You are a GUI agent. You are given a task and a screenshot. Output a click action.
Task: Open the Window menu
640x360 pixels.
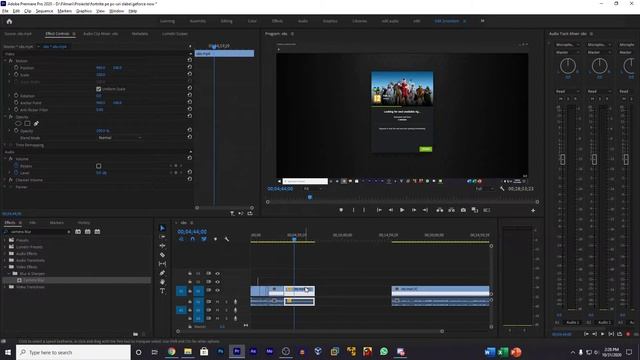click(116, 11)
